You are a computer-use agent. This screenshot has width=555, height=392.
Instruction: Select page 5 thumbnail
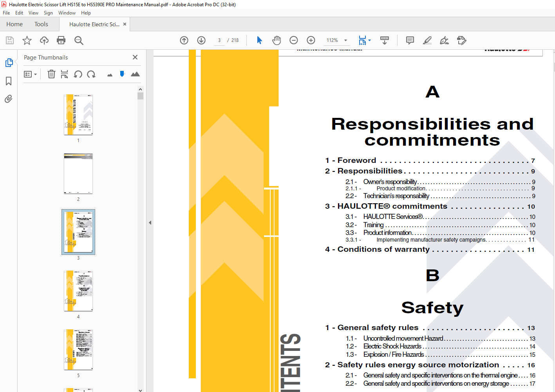78,350
